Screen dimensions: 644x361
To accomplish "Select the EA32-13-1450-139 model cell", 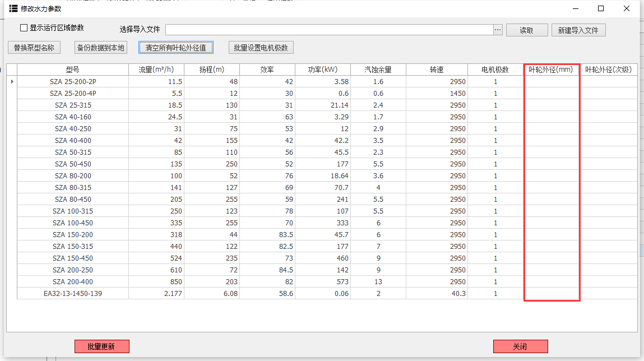I will pos(73,294).
